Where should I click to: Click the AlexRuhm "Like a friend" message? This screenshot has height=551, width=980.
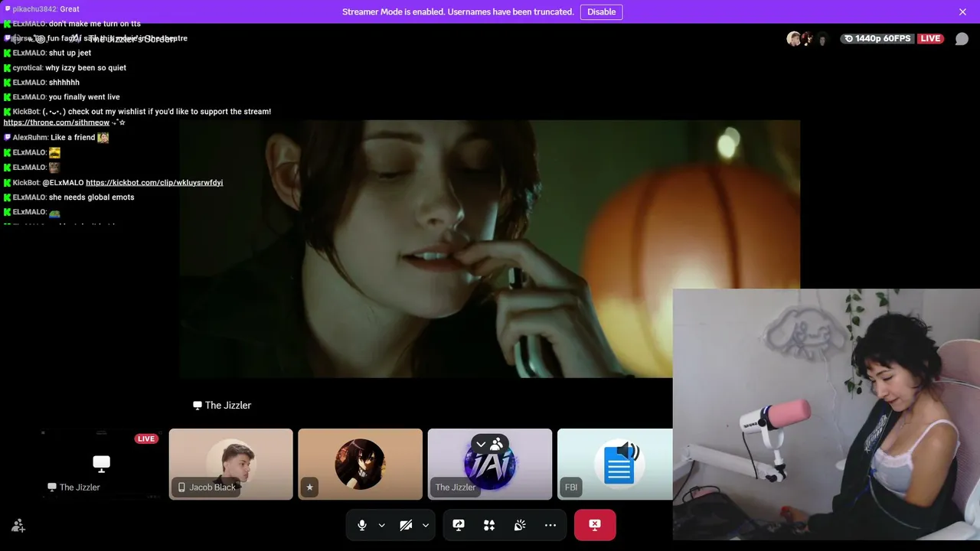pyautogui.click(x=56, y=138)
